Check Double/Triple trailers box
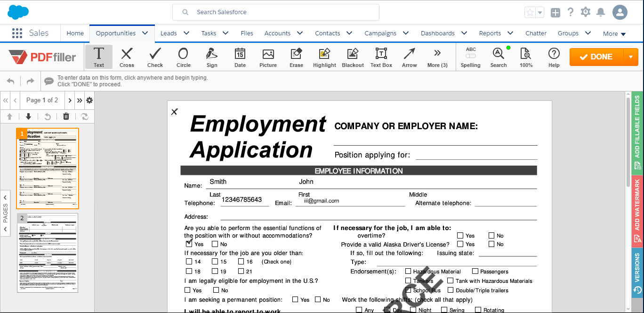This screenshot has width=644, height=313. click(x=451, y=290)
